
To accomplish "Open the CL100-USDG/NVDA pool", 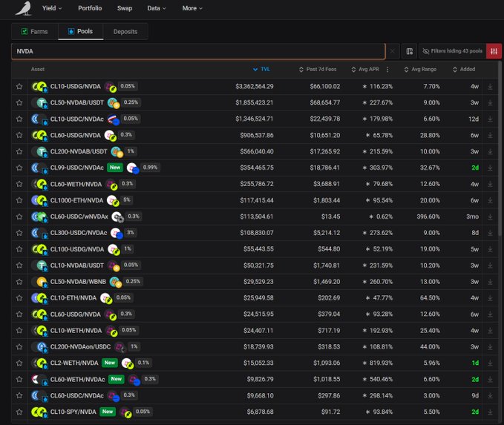I will (x=77, y=249).
